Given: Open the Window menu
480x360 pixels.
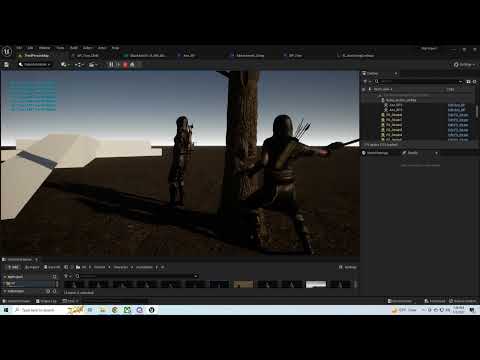Looking at the screenshot, I should point(44,48).
